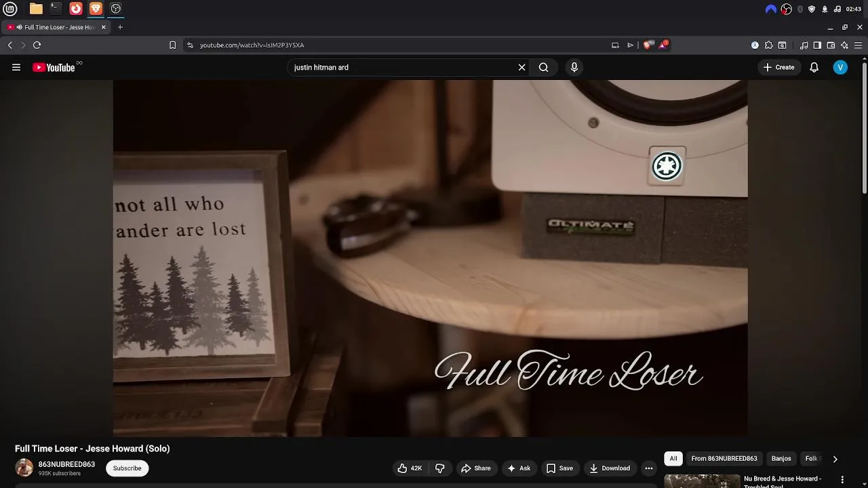
Task: Open the Linux Mint start menu
Action: [x=10, y=9]
